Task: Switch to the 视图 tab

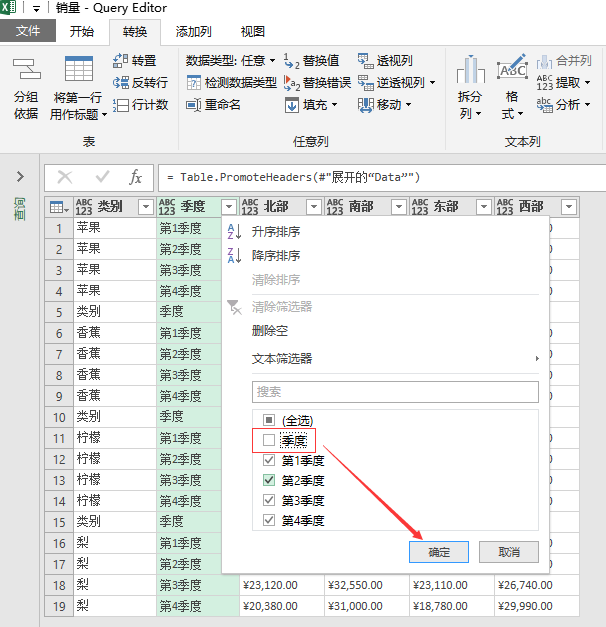Action: pos(252,31)
